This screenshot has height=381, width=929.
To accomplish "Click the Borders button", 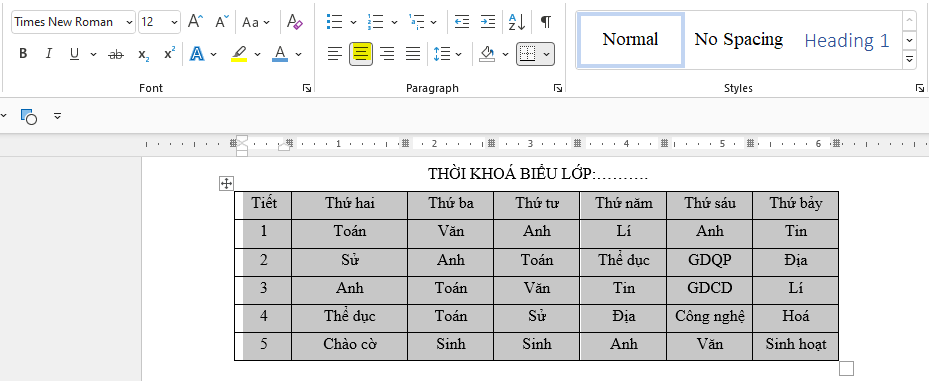I will coord(527,54).
